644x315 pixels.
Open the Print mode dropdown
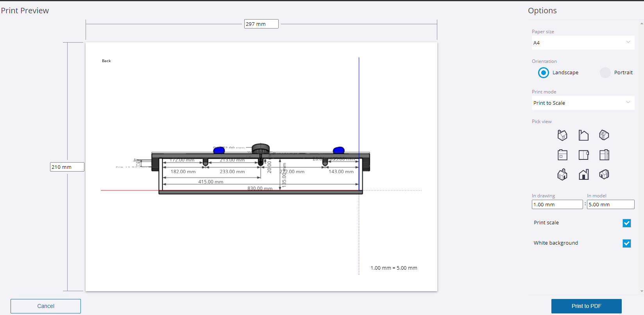tap(583, 103)
